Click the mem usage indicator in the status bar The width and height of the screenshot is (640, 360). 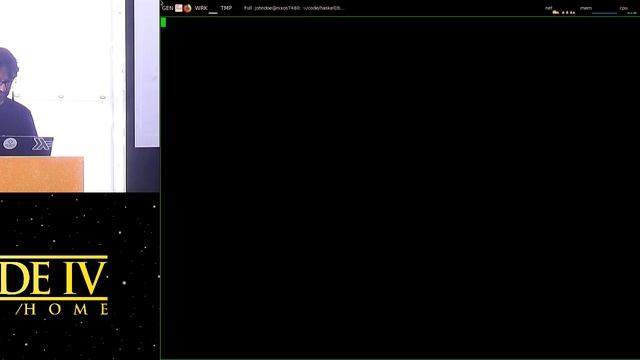(598, 10)
